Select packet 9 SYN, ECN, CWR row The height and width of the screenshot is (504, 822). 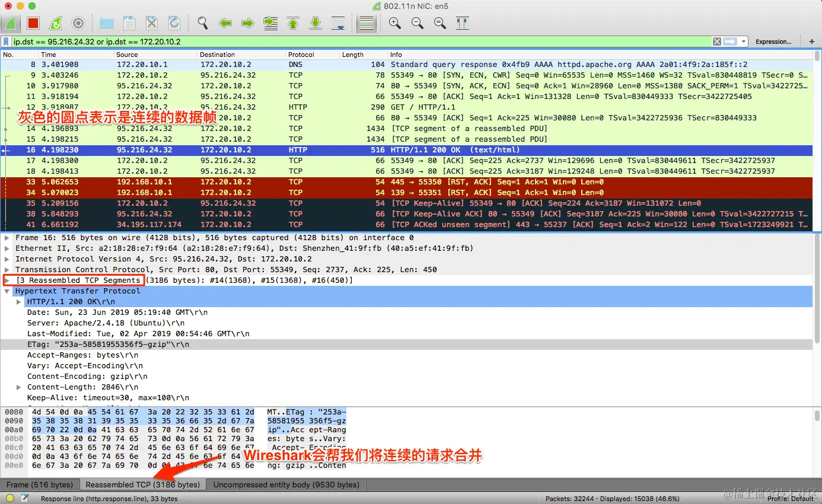point(406,75)
